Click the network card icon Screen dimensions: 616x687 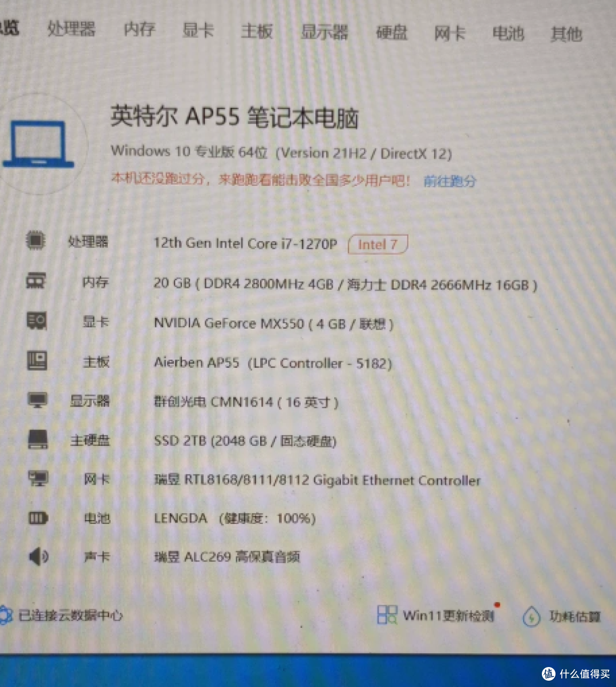click(38, 478)
